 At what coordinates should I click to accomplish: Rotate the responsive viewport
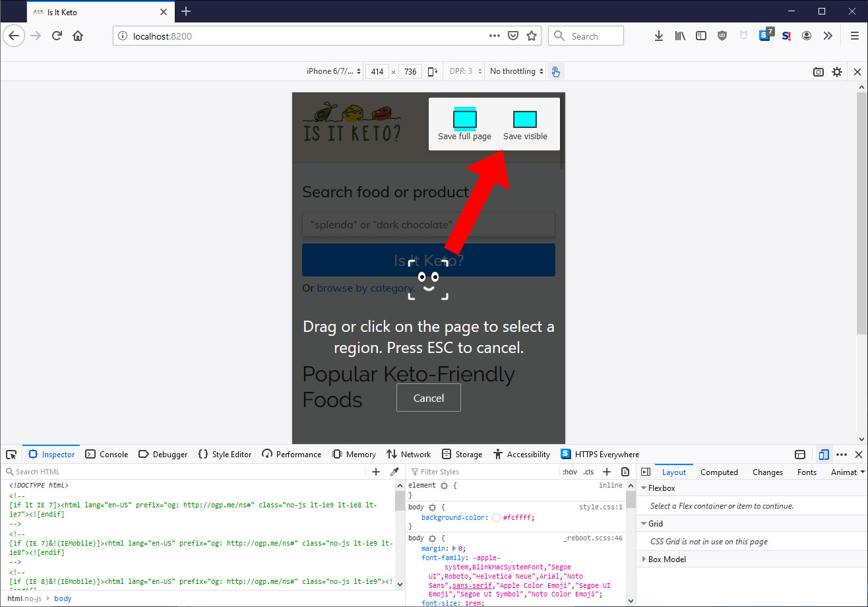[x=433, y=71]
